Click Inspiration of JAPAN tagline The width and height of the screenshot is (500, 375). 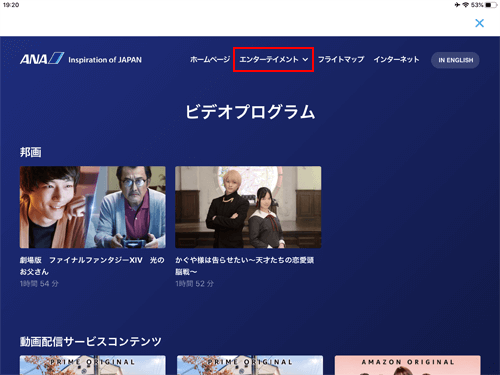click(x=105, y=60)
